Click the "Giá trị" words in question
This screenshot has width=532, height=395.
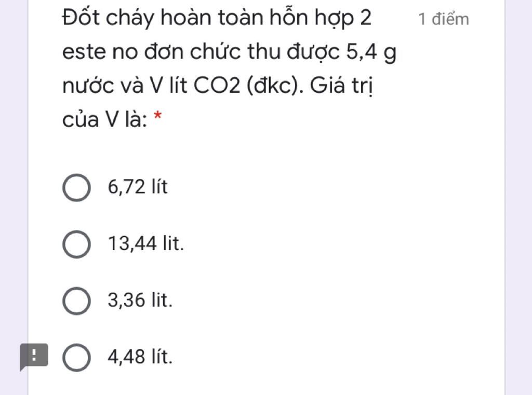341,86
